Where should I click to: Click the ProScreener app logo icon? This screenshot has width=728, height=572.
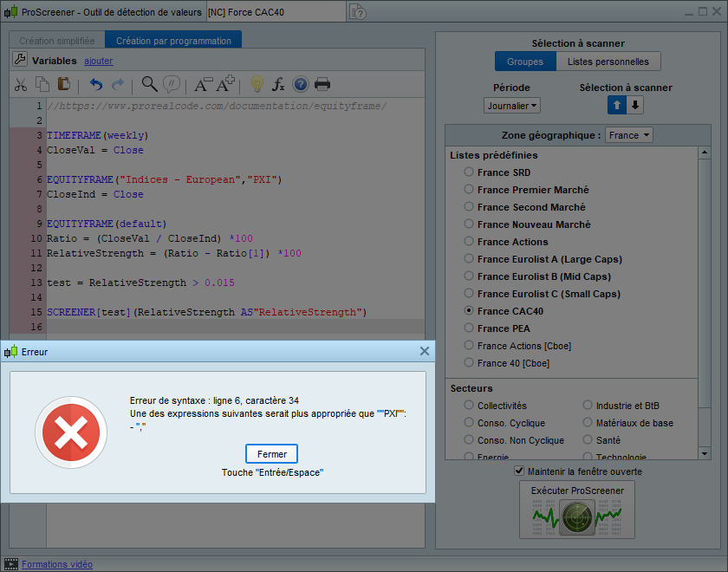click(10, 11)
